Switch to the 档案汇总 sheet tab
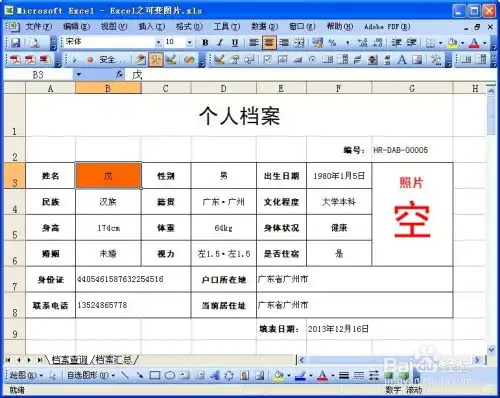The image size is (500, 398). click(x=114, y=360)
